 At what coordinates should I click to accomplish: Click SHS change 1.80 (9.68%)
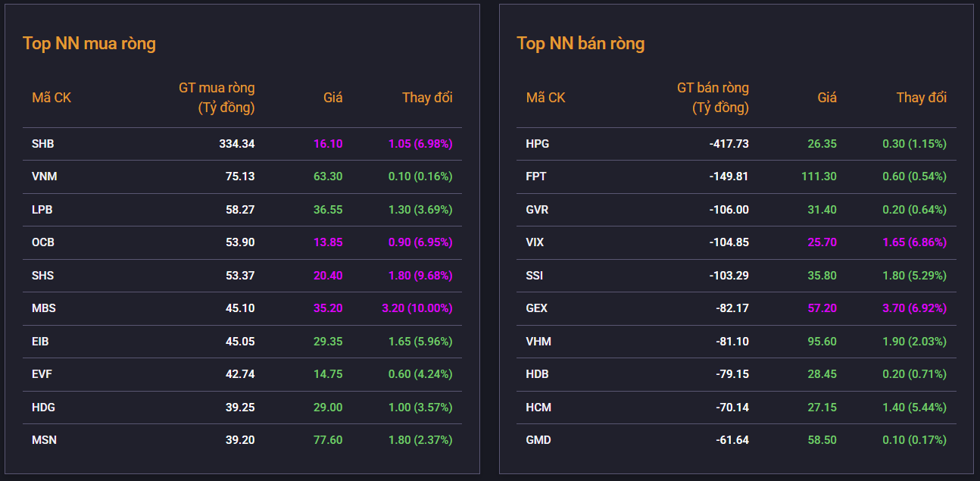pyautogui.click(x=420, y=275)
